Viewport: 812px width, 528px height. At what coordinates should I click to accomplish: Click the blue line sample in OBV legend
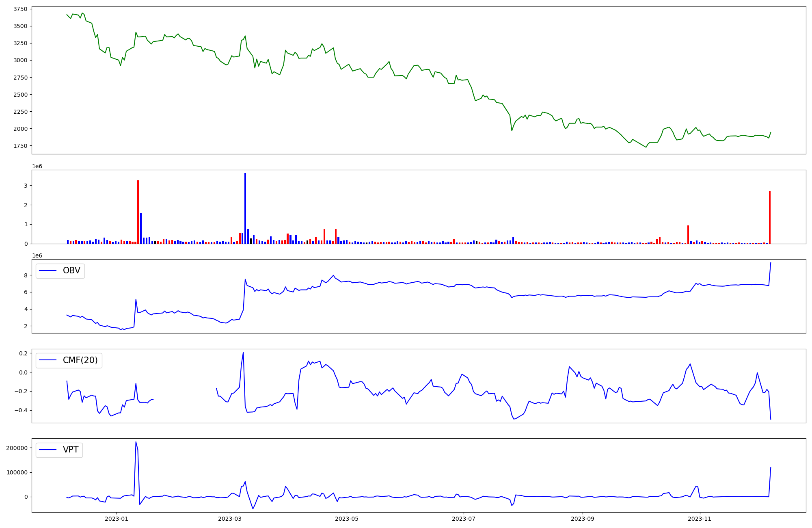tap(49, 270)
